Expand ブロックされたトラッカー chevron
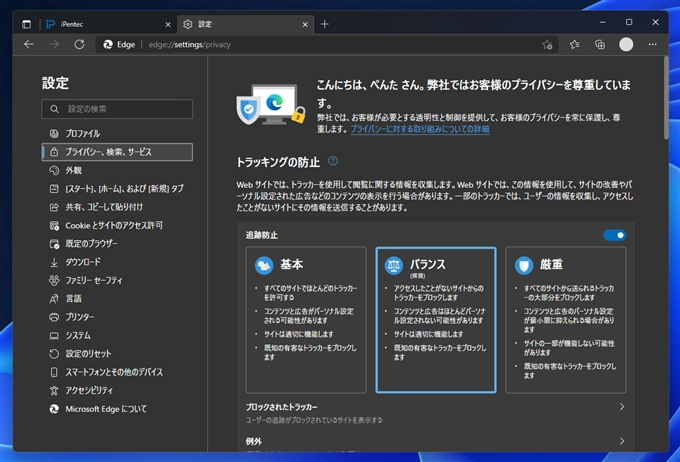This screenshot has height=462, width=680. coord(621,407)
